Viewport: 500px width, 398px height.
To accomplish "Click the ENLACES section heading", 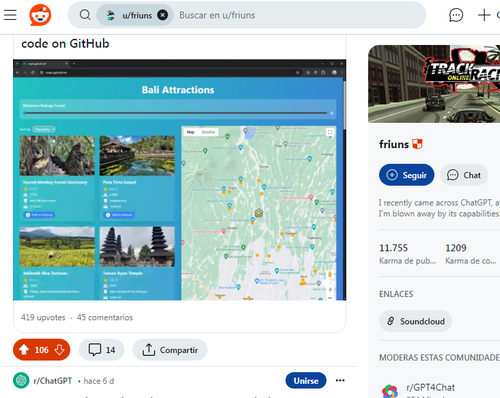I will [396, 294].
